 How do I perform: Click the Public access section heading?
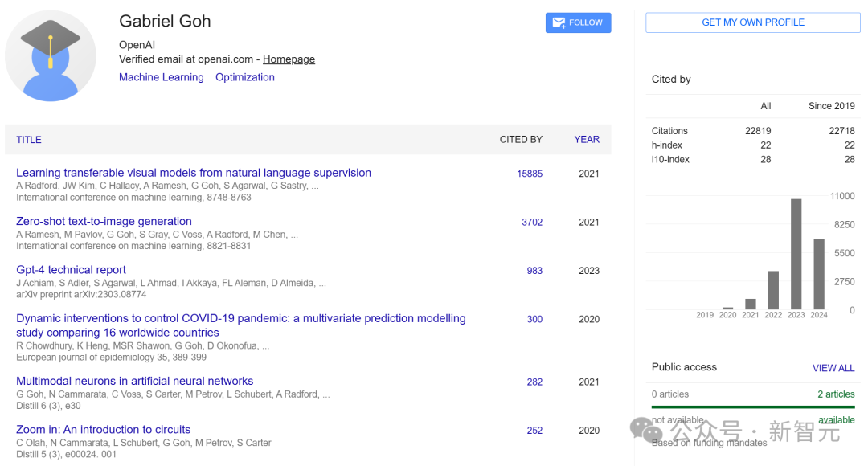click(684, 367)
